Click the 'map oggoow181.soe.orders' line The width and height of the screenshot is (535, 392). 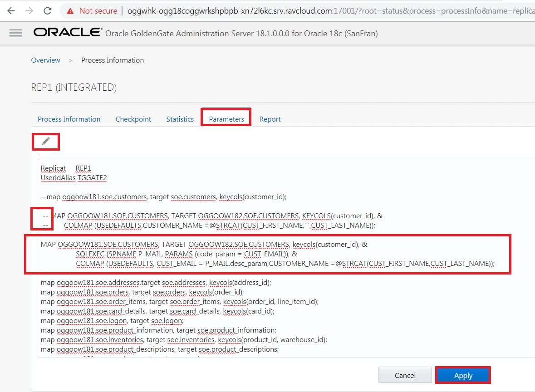click(142, 292)
